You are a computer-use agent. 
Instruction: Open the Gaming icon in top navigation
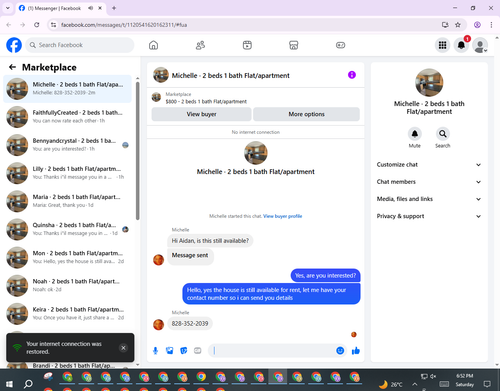pos(340,45)
